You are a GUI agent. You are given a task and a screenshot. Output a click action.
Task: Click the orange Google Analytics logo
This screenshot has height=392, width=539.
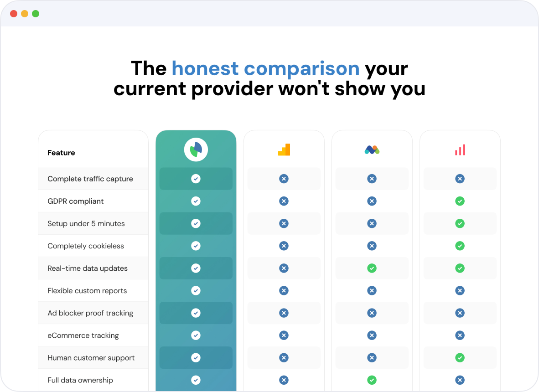pyautogui.click(x=284, y=150)
